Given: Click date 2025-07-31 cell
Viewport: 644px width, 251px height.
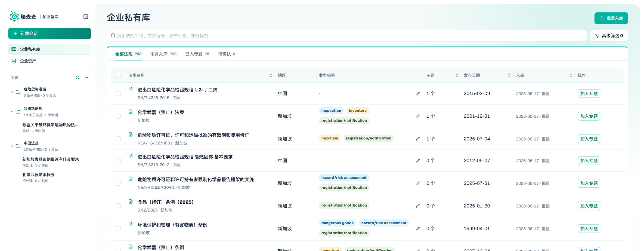Looking at the screenshot, I should pyautogui.click(x=477, y=183).
